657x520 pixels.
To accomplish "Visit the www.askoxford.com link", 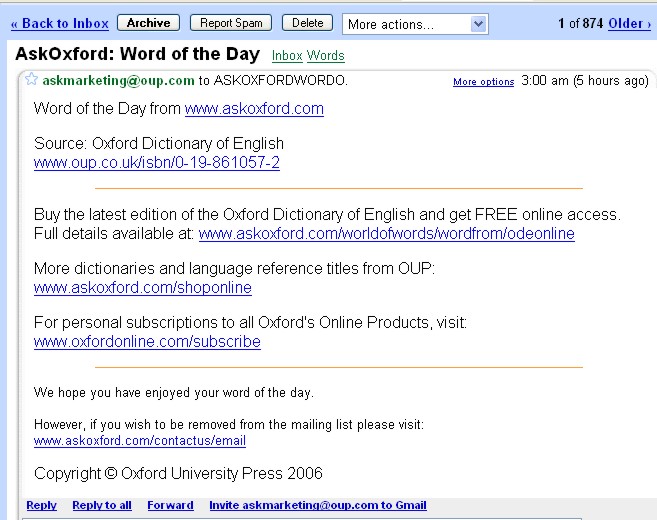I will pyautogui.click(x=254, y=109).
